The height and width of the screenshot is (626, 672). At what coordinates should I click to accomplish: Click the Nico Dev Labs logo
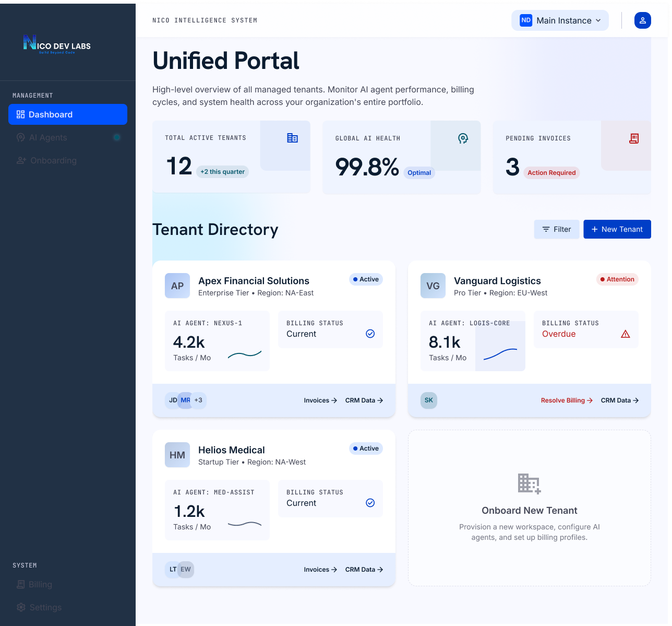[x=57, y=45]
